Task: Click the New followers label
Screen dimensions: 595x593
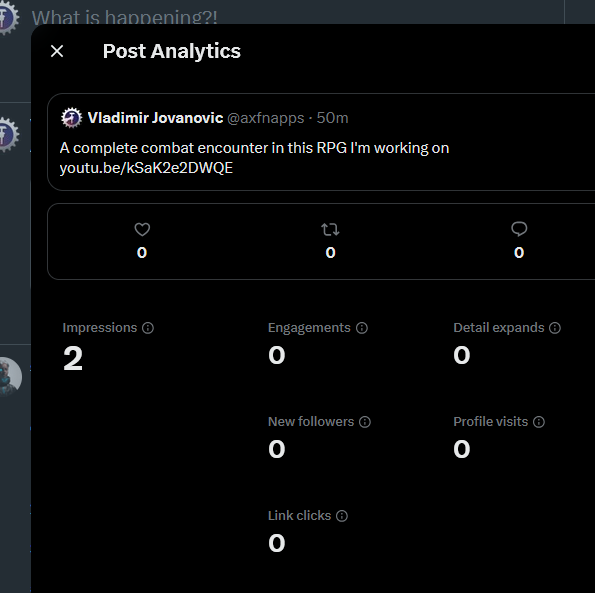Action: coord(311,422)
